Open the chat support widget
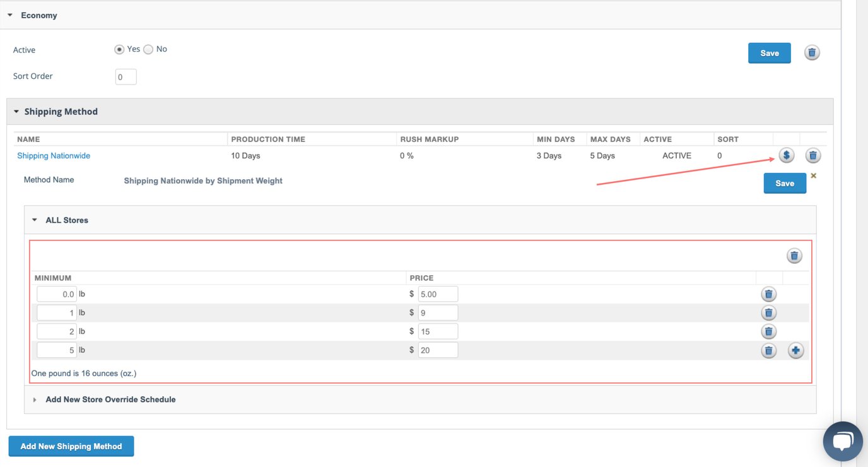This screenshot has width=868, height=467. [x=843, y=441]
